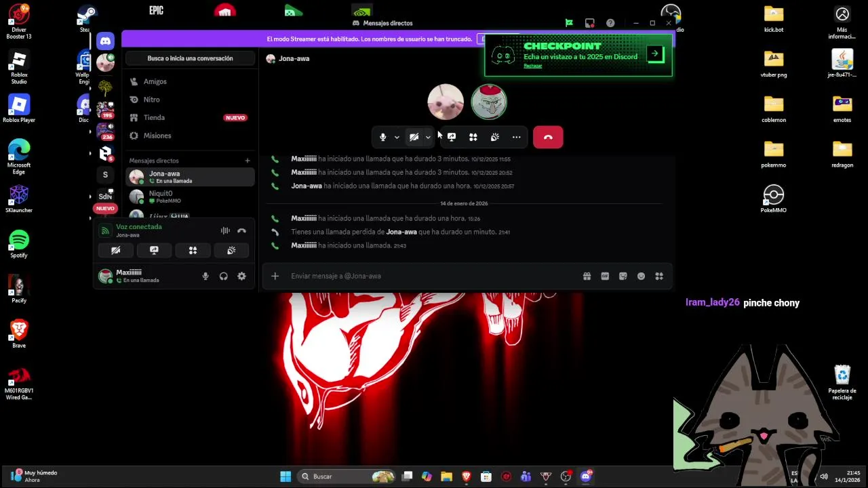Start an activity from call controls

tap(473, 137)
